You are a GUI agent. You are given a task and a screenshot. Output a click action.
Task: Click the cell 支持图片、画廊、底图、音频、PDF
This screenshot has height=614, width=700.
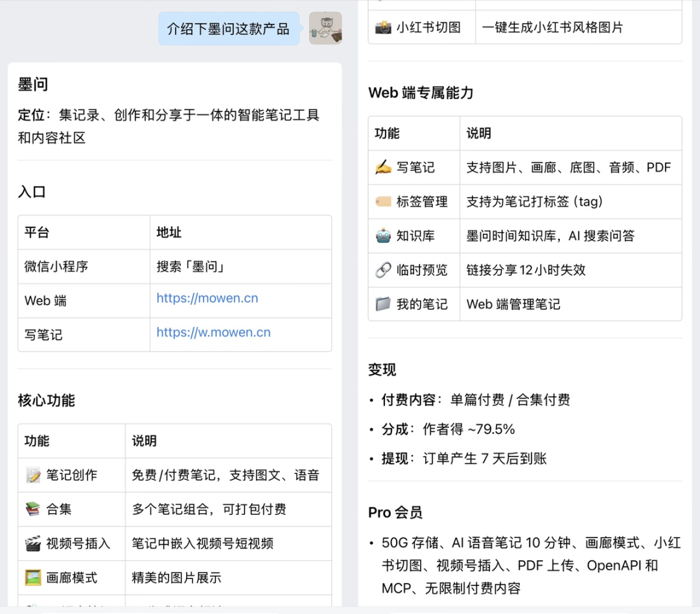(x=570, y=167)
